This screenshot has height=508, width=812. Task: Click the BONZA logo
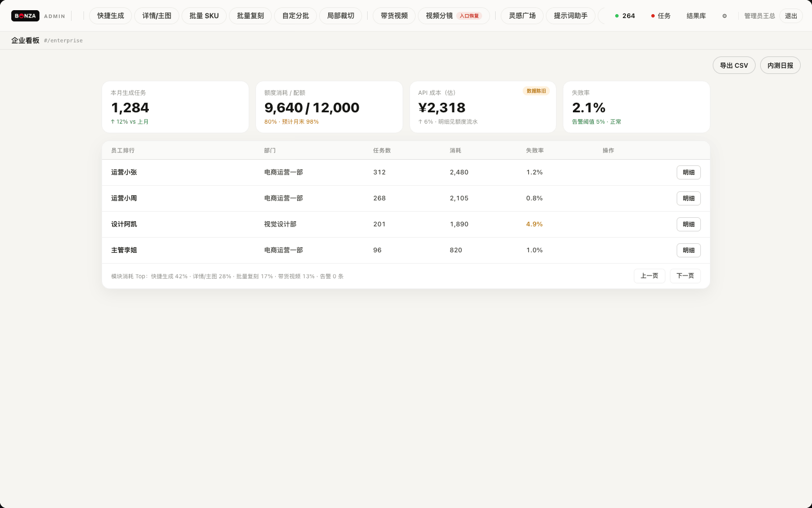coord(25,16)
